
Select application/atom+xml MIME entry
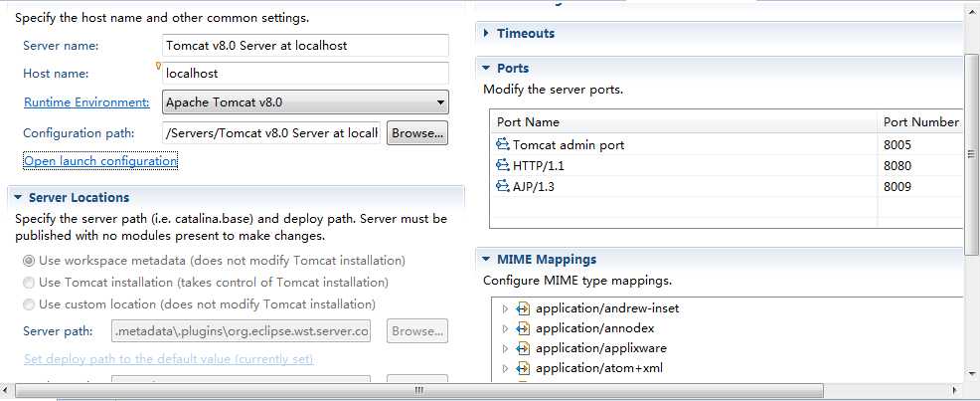[598, 368]
